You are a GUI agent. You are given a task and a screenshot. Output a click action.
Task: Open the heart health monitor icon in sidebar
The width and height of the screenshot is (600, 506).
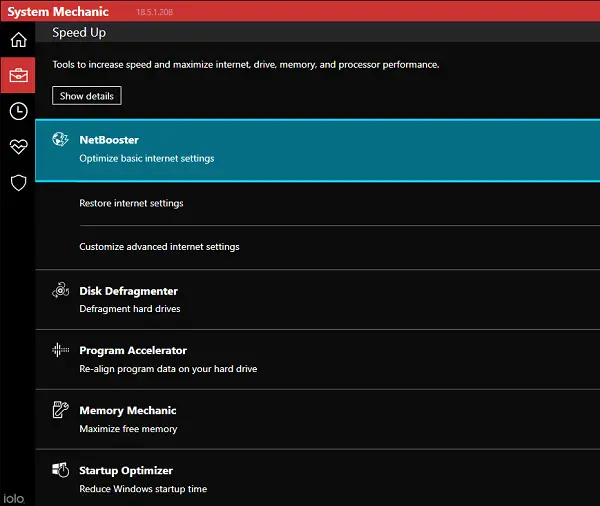(18, 146)
